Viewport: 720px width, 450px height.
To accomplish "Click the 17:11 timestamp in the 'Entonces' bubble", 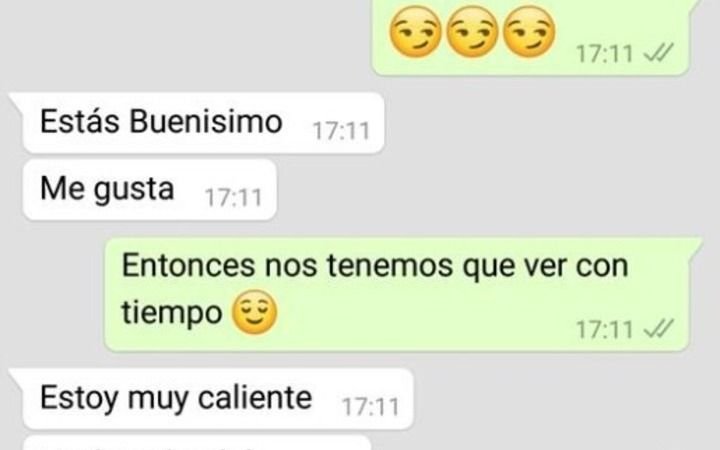I will pos(605,329).
